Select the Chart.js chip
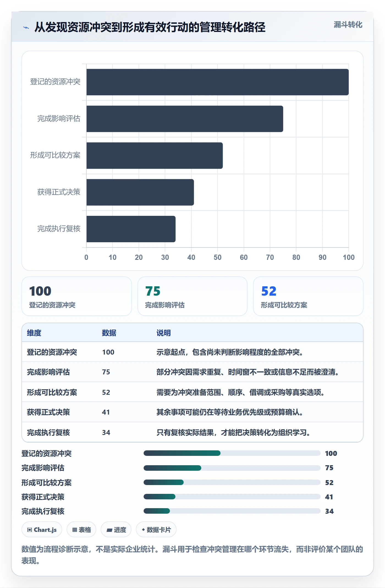 click(42, 530)
